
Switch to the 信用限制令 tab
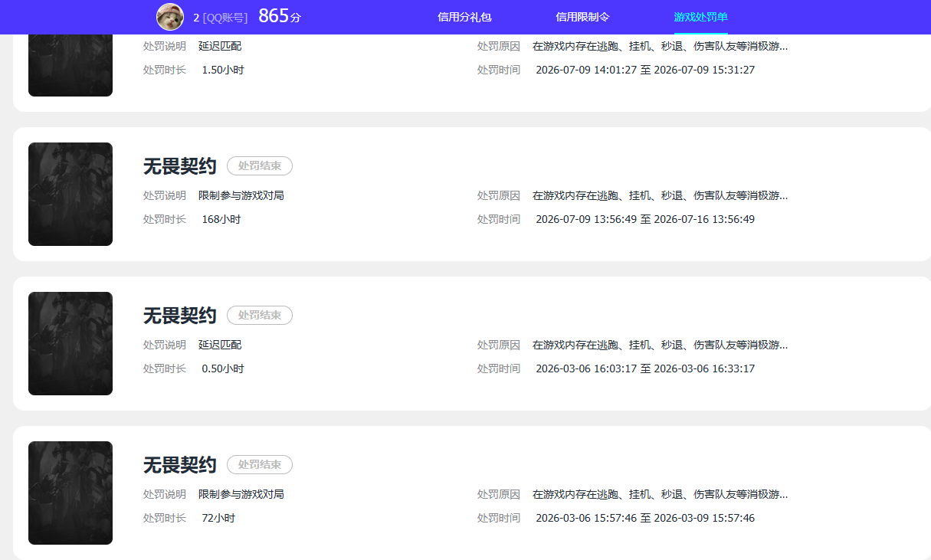coord(582,17)
